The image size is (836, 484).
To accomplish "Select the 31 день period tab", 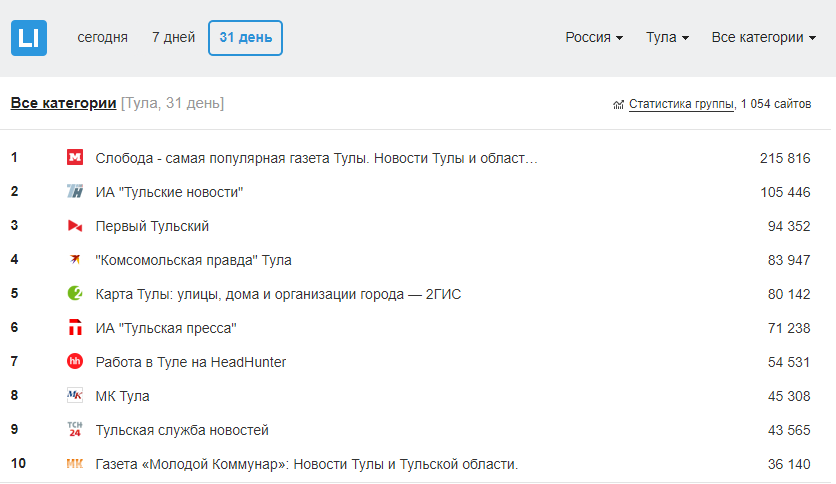I will (245, 38).
